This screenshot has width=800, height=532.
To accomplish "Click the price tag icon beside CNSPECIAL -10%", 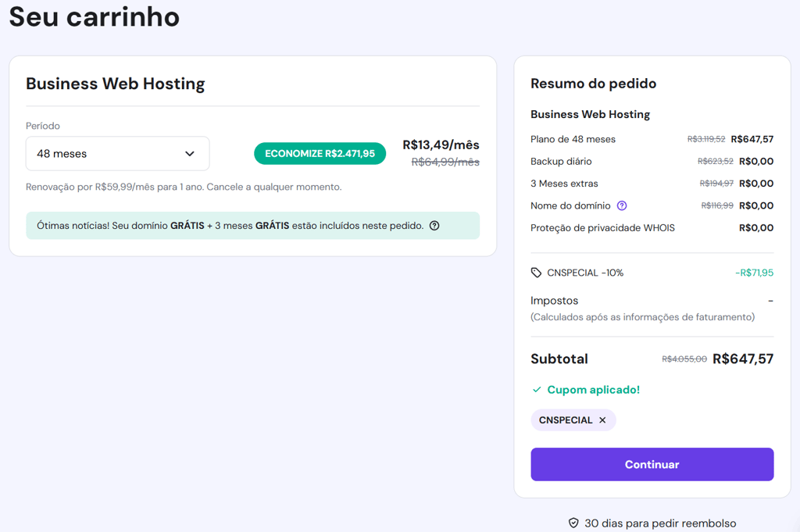I will click(536, 273).
